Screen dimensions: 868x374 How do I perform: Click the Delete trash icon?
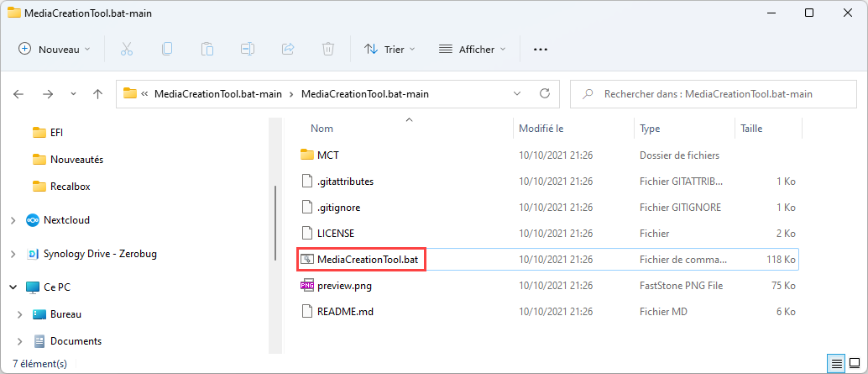point(327,49)
